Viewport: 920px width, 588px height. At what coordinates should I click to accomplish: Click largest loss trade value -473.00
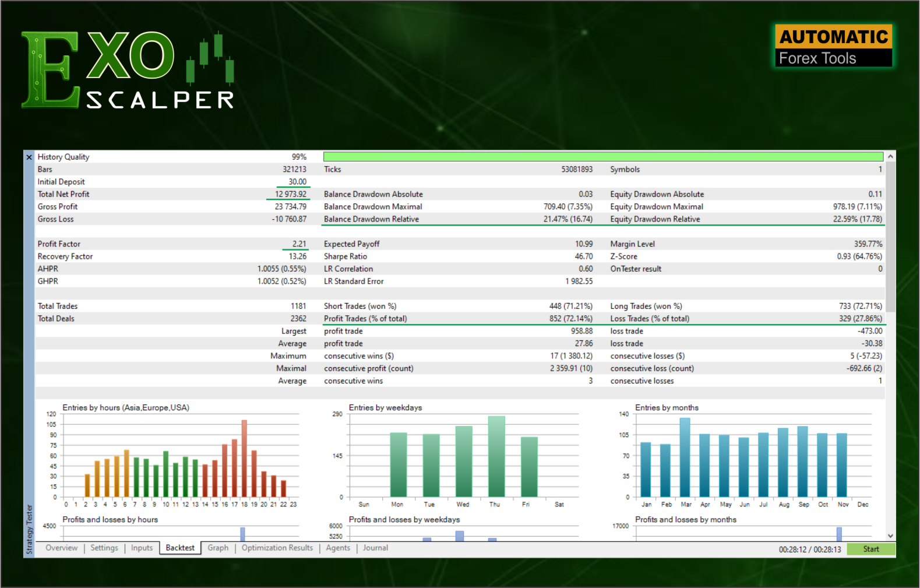pyautogui.click(x=870, y=331)
